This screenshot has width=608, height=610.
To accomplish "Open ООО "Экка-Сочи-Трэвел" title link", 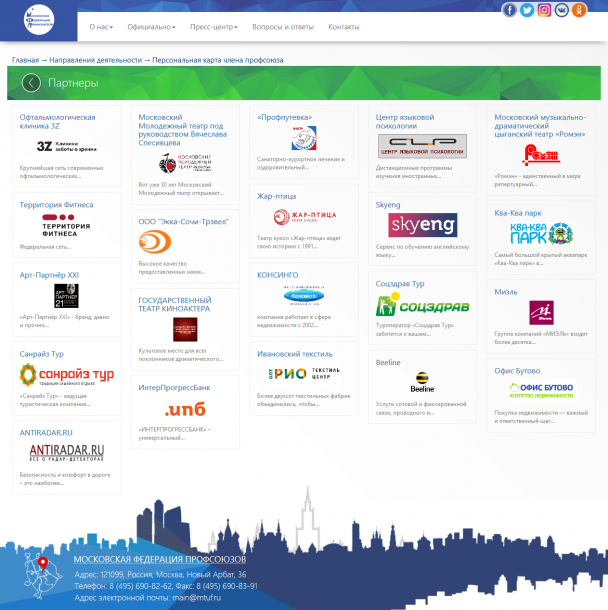I will click(x=184, y=221).
